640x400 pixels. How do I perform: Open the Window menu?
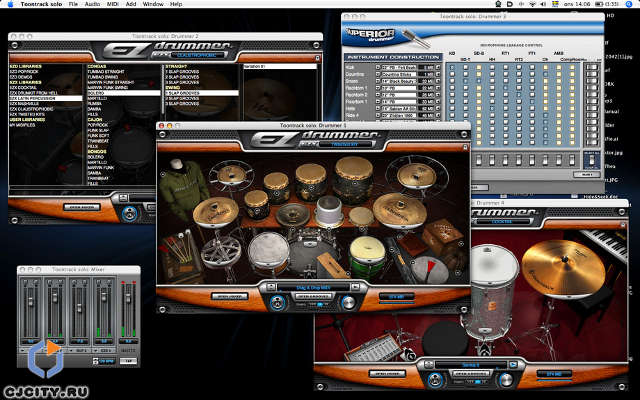[153, 4]
